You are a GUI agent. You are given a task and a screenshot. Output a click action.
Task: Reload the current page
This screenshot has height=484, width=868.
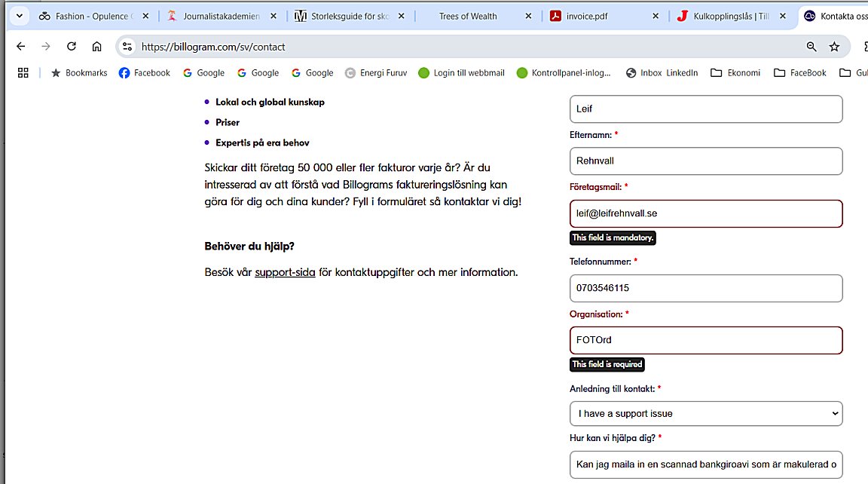click(x=72, y=47)
